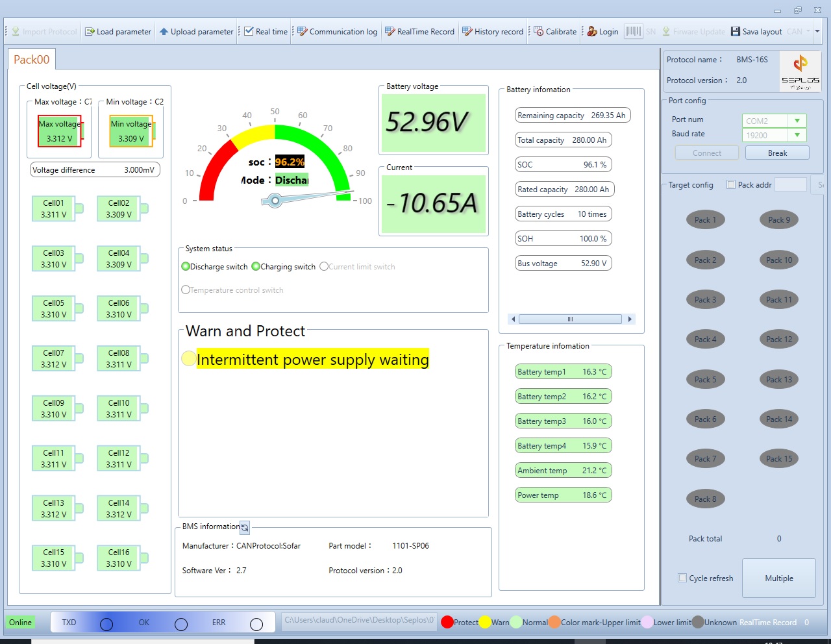Screen dimensions: 831x644
Task: Click the Cell02 battery icon
Action: (123, 208)
